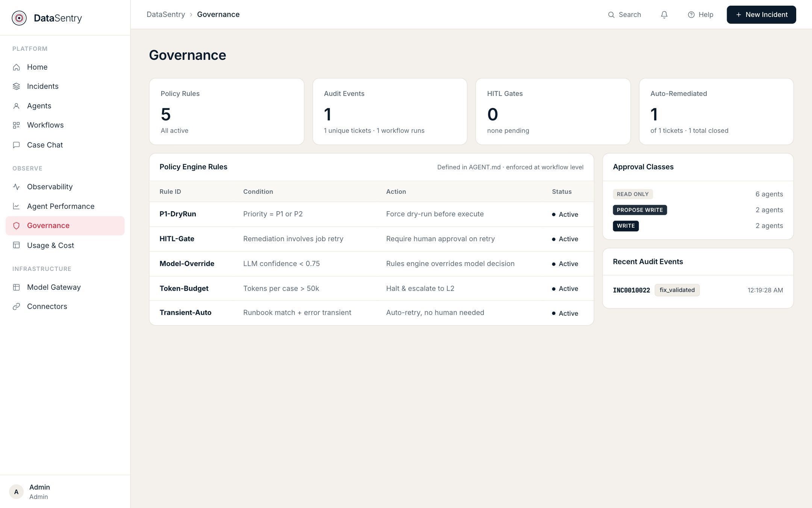This screenshot has height=508, width=812.
Task: Click the PROPOSE WRITE approval badge
Action: pyautogui.click(x=640, y=210)
